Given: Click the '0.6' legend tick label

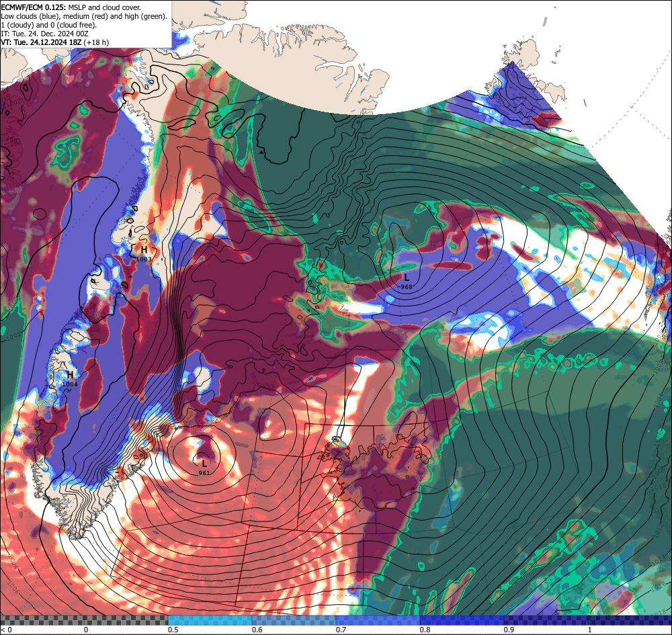Looking at the screenshot, I should click(x=257, y=630).
